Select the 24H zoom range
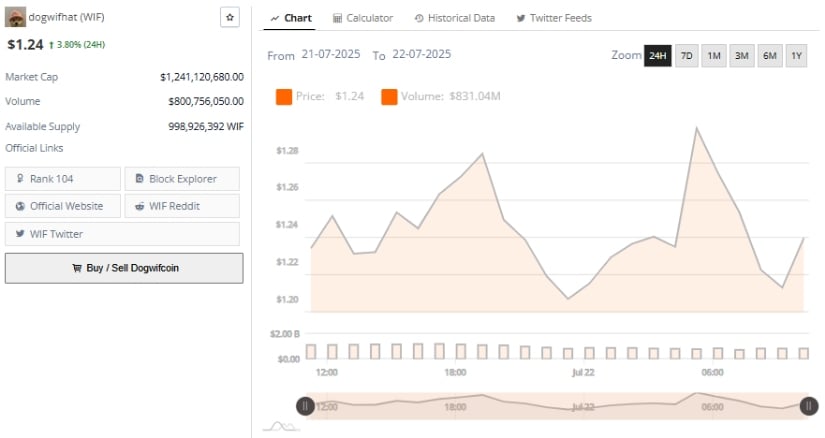825x438 pixels. coord(658,56)
